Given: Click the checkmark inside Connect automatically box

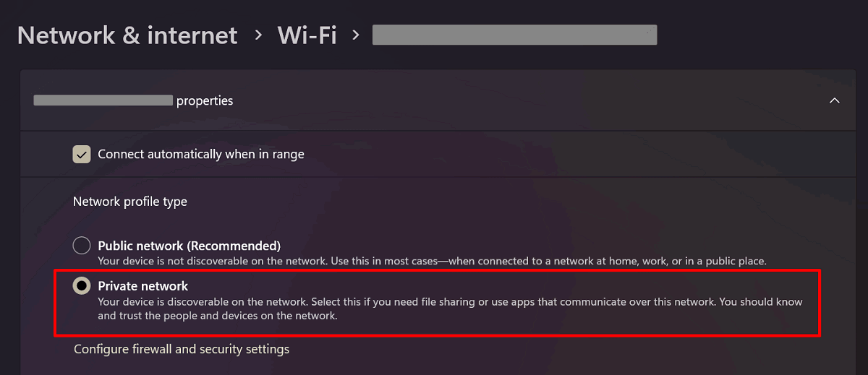Looking at the screenshot, I should pyautogui.click(x=82, y=154).
